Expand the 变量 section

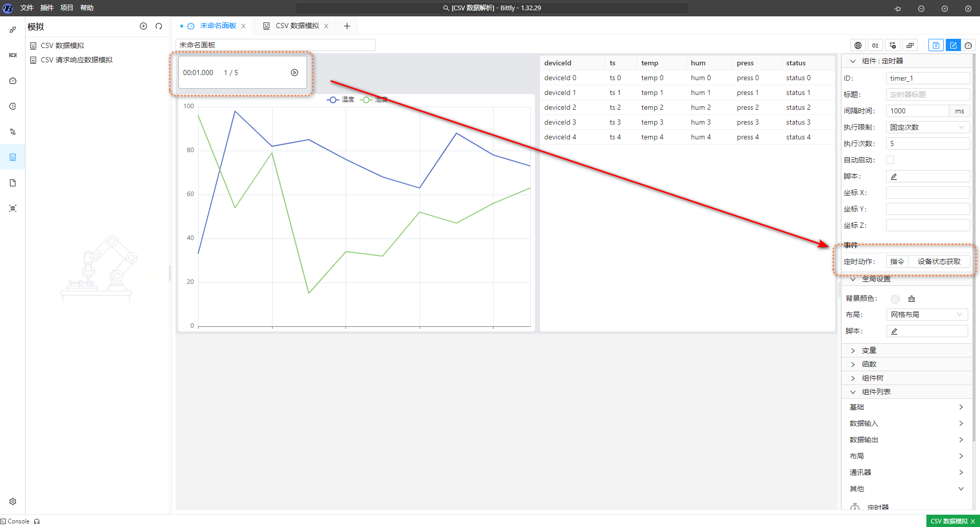[869, 350]
